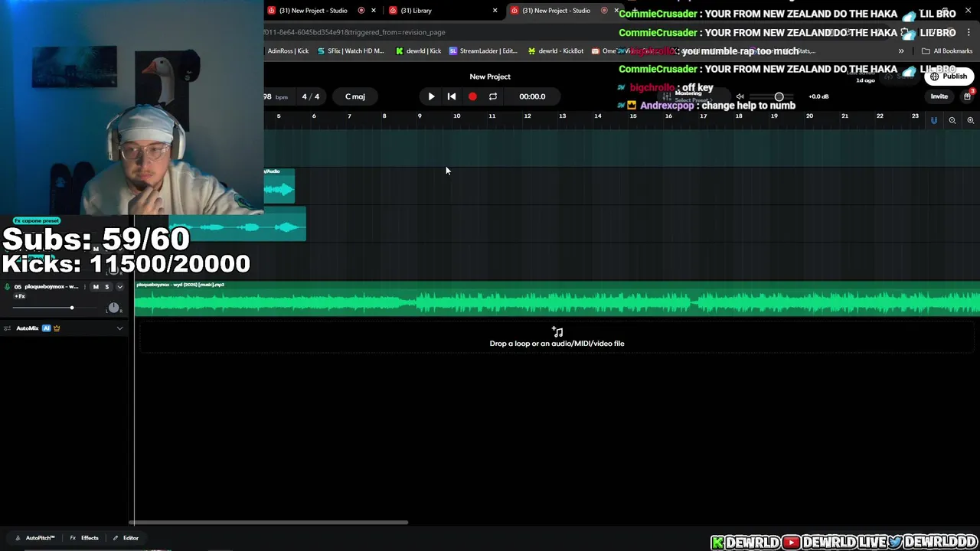Click the Fx capone preset label

pos(36,220)
